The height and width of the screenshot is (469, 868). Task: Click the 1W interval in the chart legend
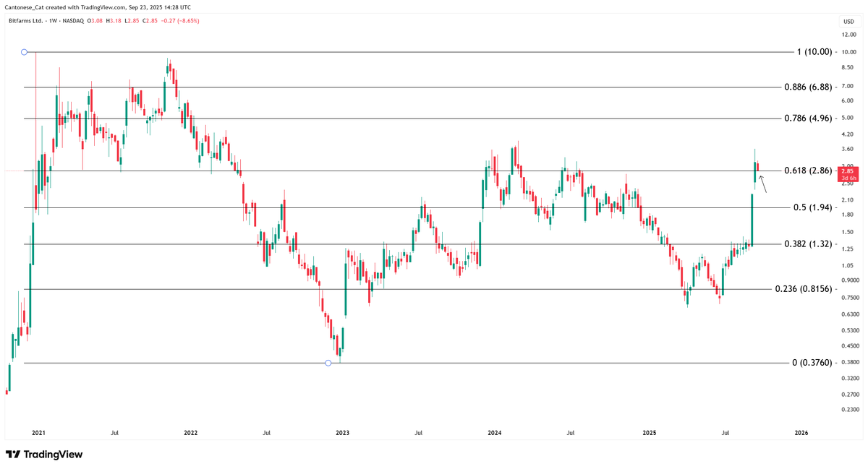click(x=53, y=21)
